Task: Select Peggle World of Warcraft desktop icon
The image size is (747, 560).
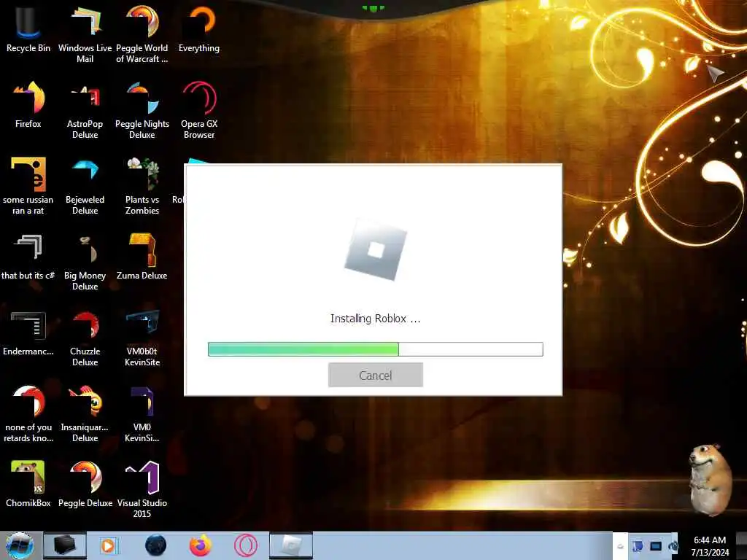Action: [142, 34]
